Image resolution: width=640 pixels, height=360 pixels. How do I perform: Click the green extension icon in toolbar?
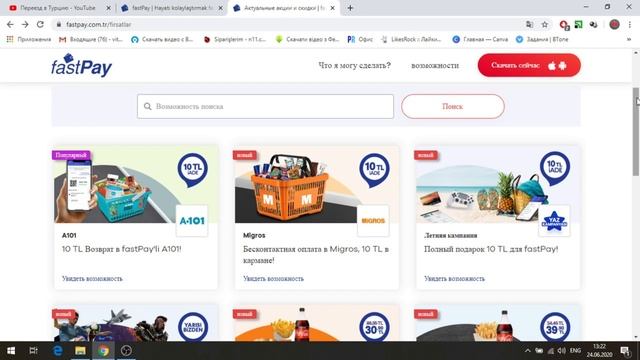578,24
